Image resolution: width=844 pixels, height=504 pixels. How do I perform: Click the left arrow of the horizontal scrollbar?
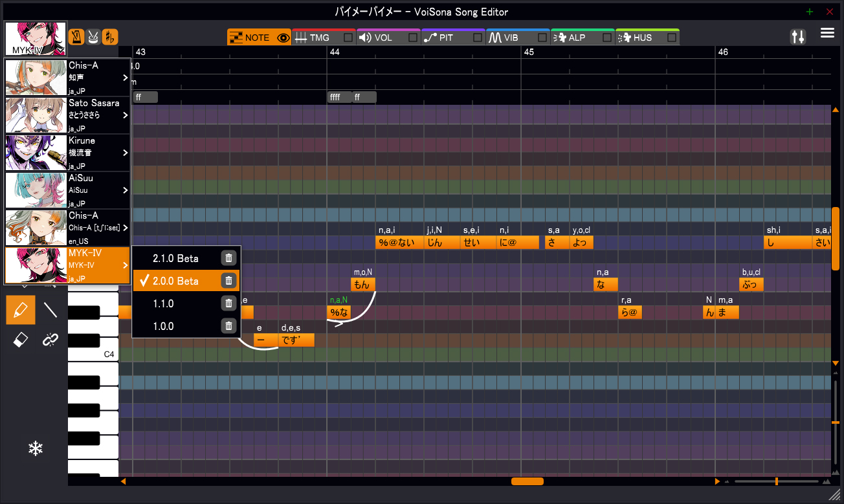point(123,481)
